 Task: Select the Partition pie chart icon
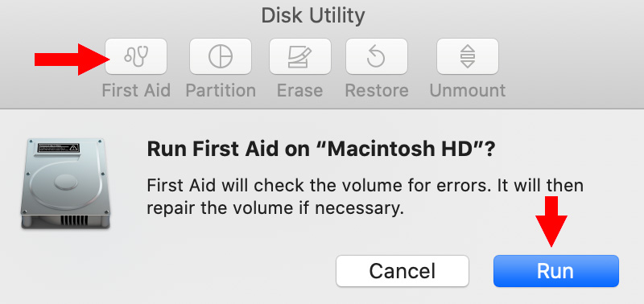click(x=220, y=56)
